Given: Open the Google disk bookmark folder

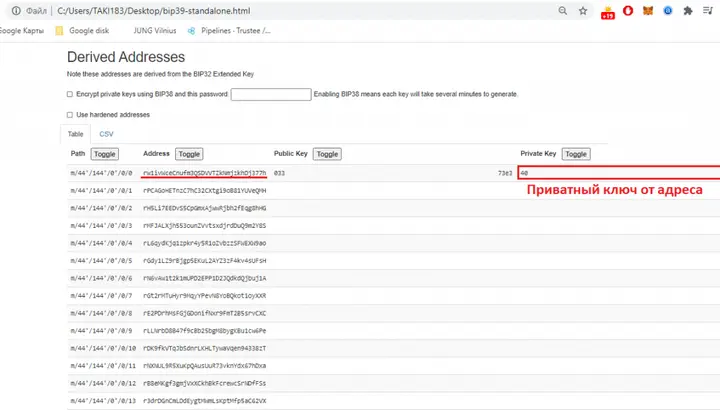Looking at the screenshot, I should 82,31.
